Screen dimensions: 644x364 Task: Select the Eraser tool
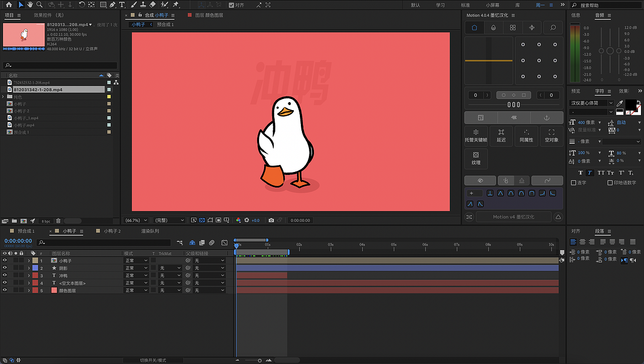153,5
